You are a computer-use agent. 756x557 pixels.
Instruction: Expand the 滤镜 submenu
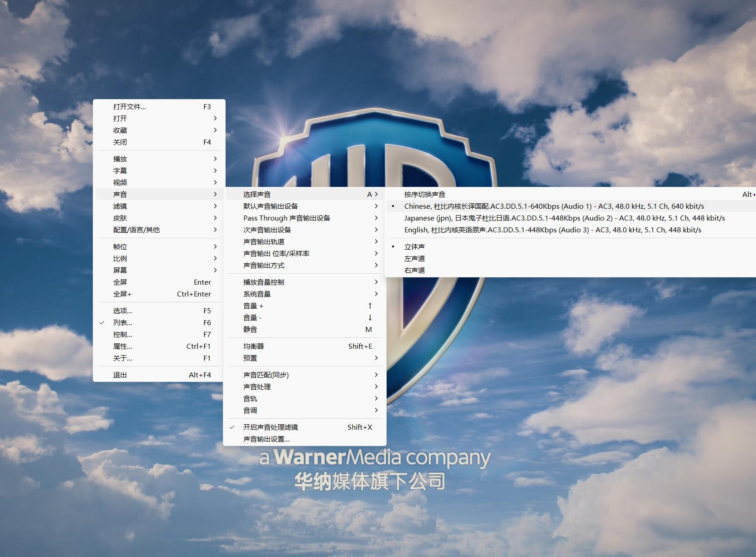pyautogui.click(x=159, y=206)
